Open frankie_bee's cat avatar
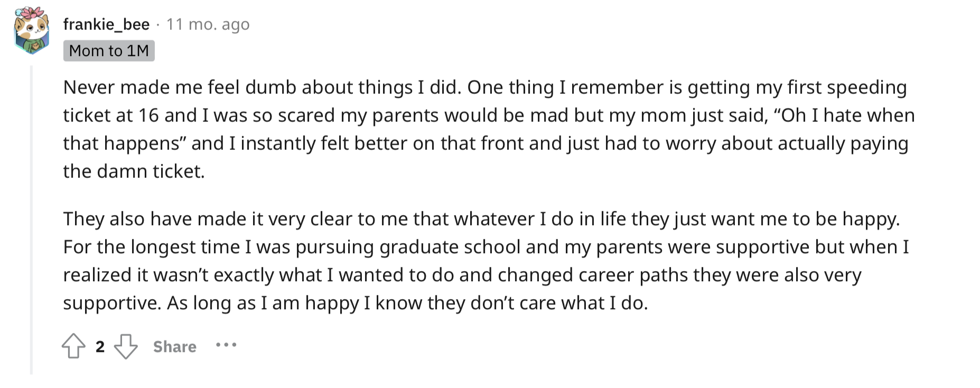 [32, 31]
